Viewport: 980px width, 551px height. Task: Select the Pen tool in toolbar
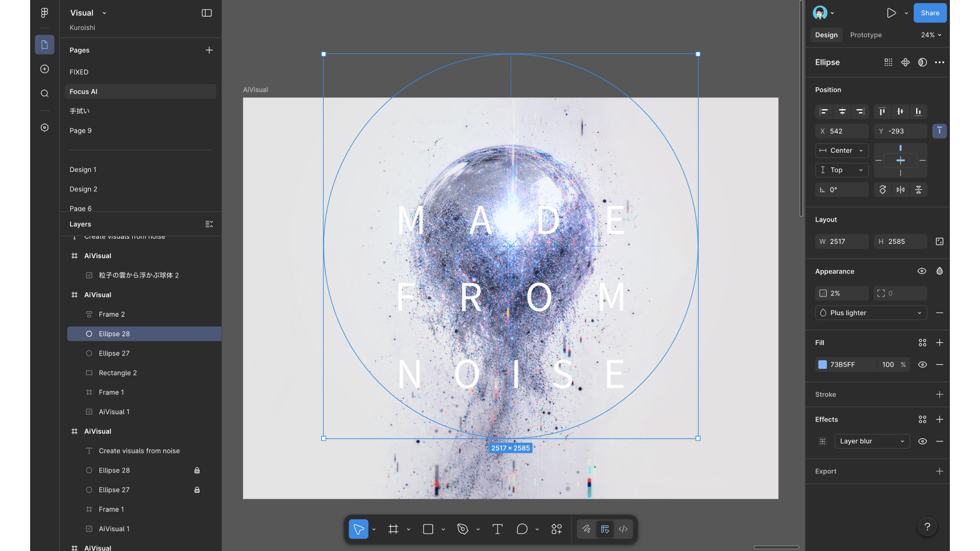[x=462, y=529]
